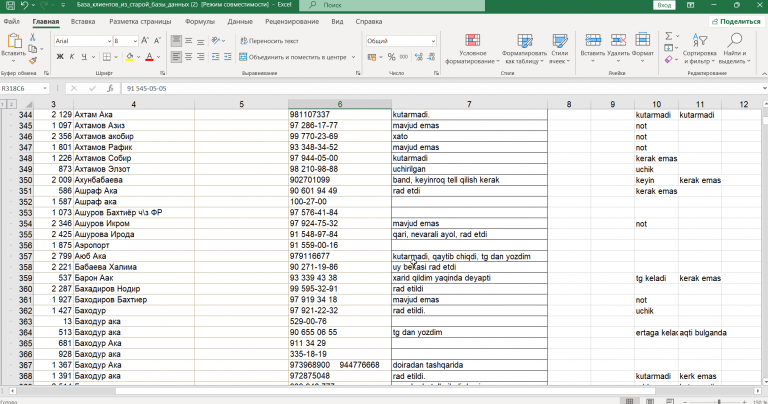Open fill color dropdown arrow
Viewport: 768px width, 404px height.
click(x=138, y=57)
